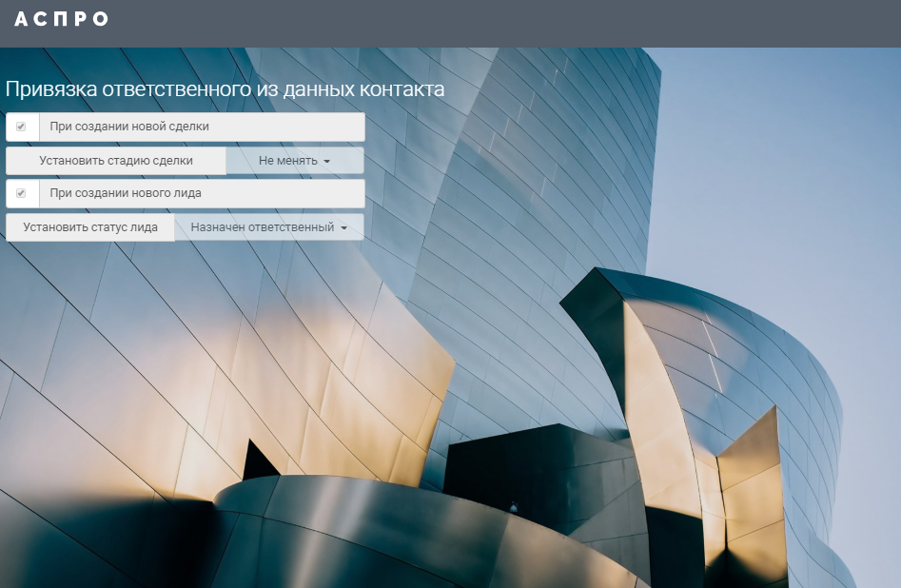Click the blue sky area of the background
The width and height of the screenshot is (901, 588).
pyautogui.click(x=780, y=171)
